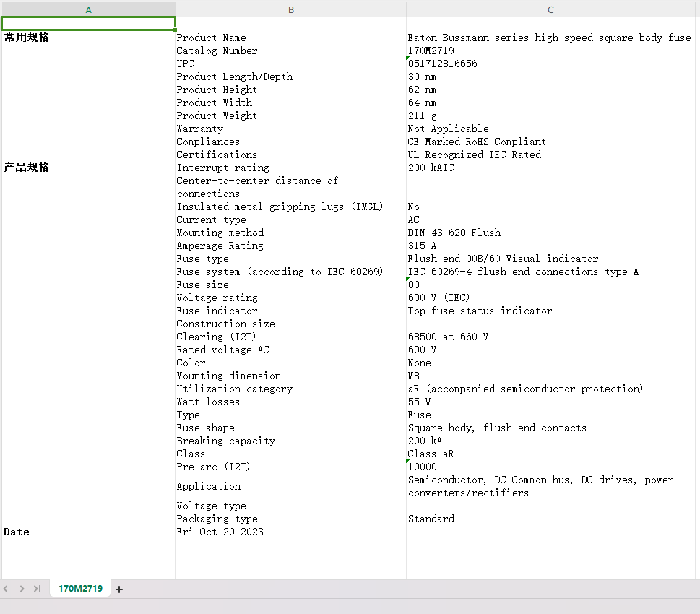Click the '170M2719' value cell

(551, 50)
